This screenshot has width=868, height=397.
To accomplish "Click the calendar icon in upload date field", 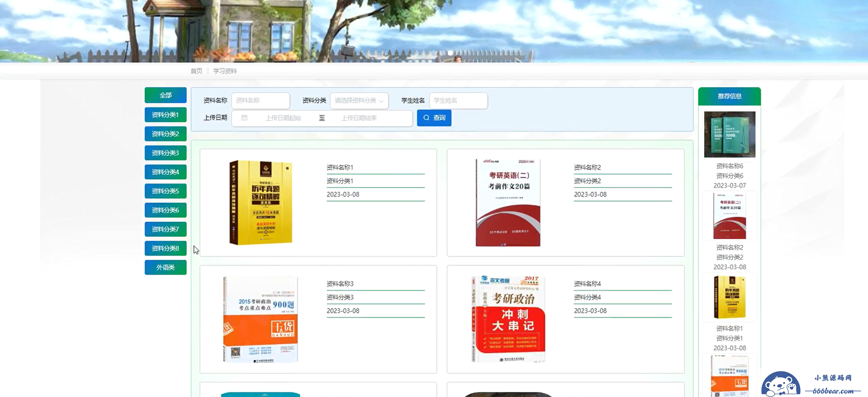I will click(244, 118).
